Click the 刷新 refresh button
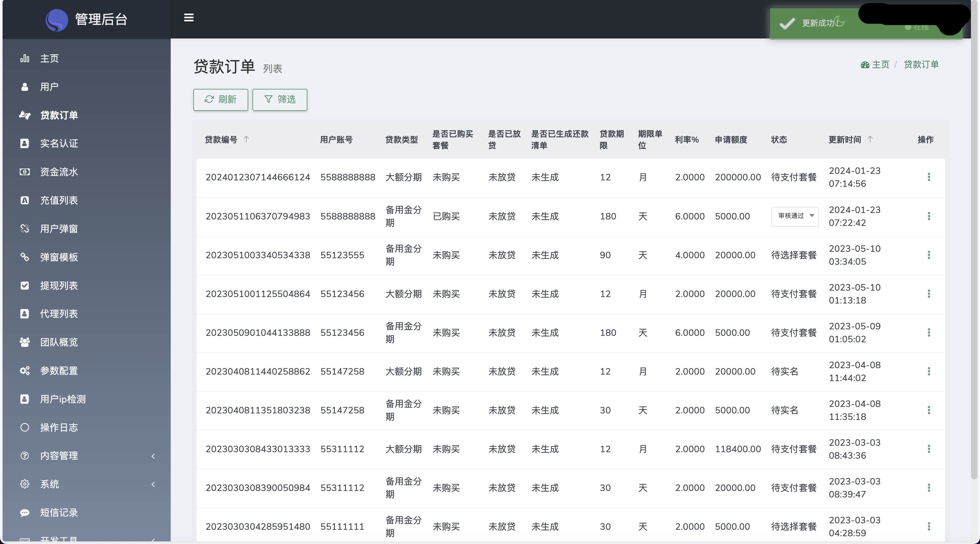The width and height of the screenshot is (980, 544). (220, 100)
